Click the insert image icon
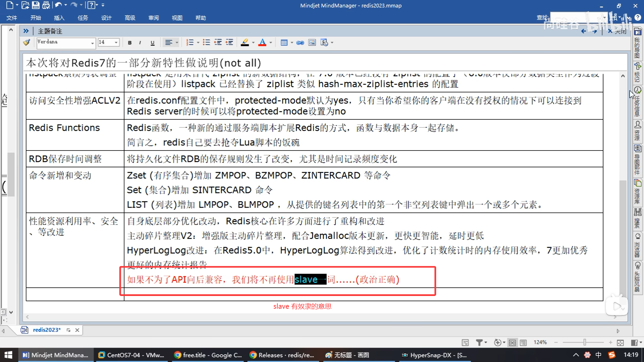 312,43
